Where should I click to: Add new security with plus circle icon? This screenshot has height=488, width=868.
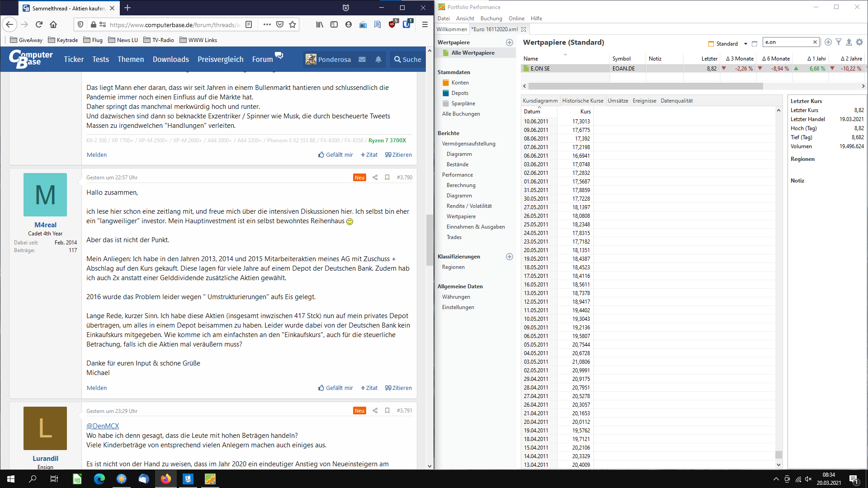click(828, 42)
